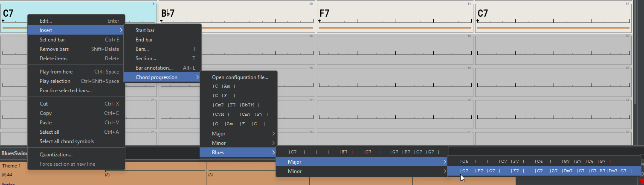
Task: Select Set end bar menu entry
Action: 52,40
